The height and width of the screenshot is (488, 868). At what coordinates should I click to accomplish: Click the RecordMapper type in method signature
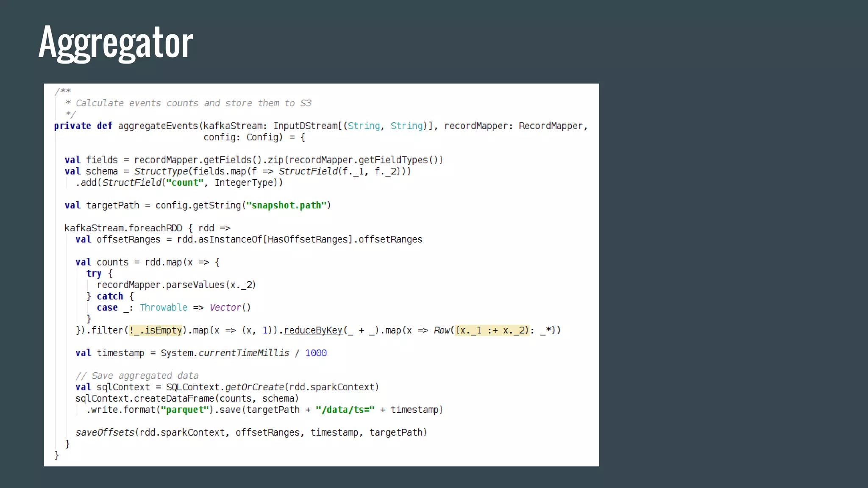[551, 126]
